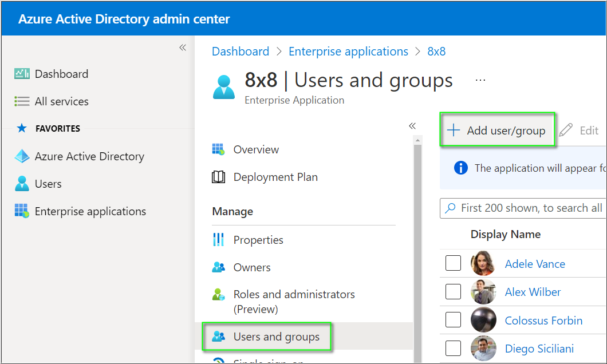Open the Properties page

[258, 240]
